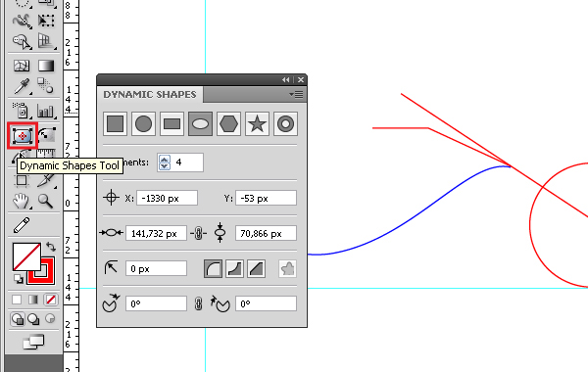The image size is (588, 372).
Task: Pick the hexagon polygon shape
Action: click(x=228, y=123)
